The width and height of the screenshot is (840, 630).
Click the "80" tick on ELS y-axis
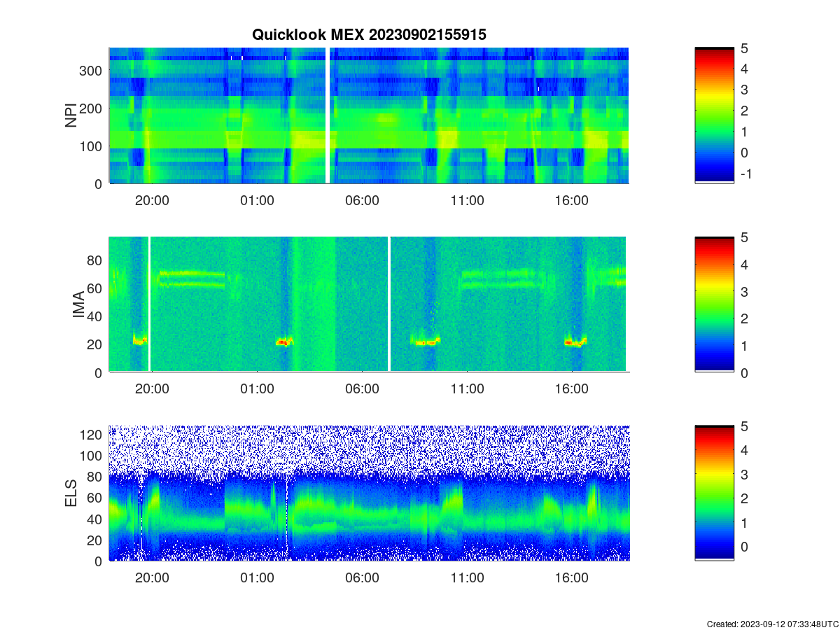click(x=95, y=477)
